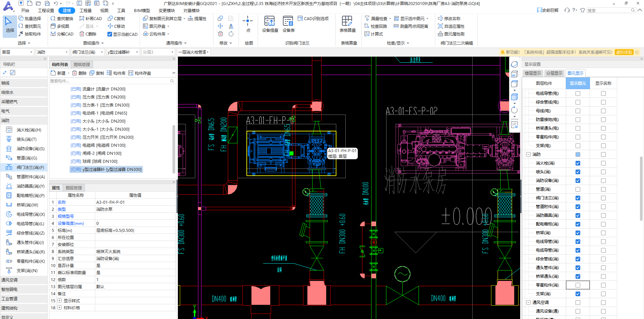Open 表格算量 table calculation tool
This screenshot has width=644, height=319.
(x=347, y=24)
